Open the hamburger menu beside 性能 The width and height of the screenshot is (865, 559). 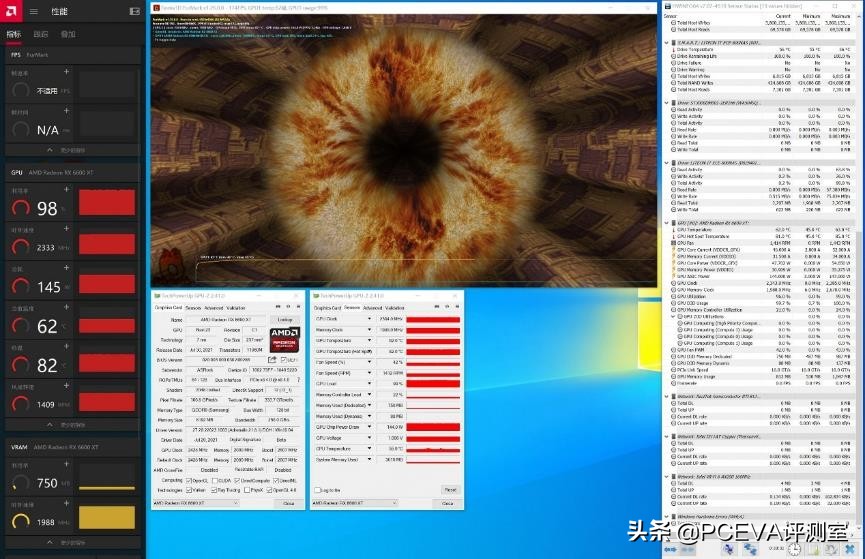pos(34,11)
